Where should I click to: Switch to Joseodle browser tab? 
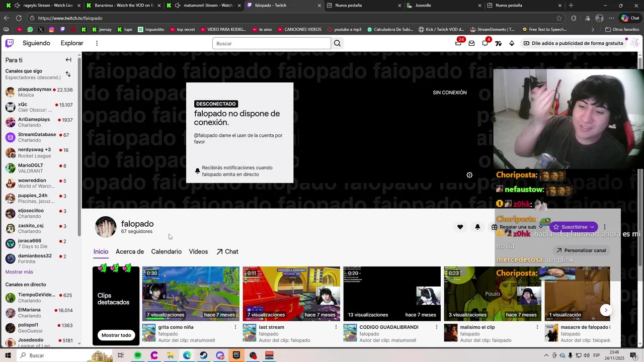point(443,6)
